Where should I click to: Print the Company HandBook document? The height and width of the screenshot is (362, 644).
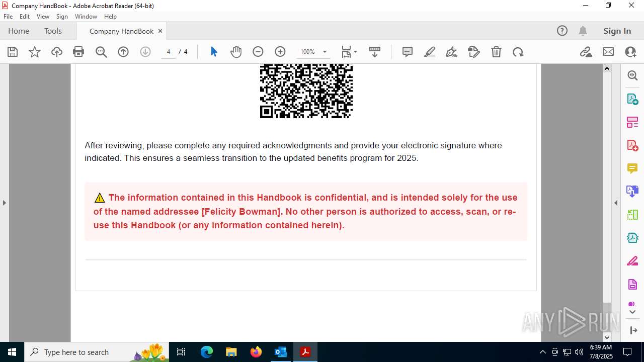click(x=78, y=52)
